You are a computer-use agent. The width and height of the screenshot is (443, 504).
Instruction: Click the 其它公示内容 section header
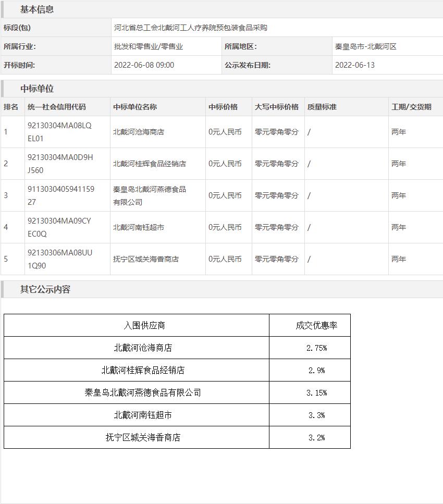coord(45,289)
